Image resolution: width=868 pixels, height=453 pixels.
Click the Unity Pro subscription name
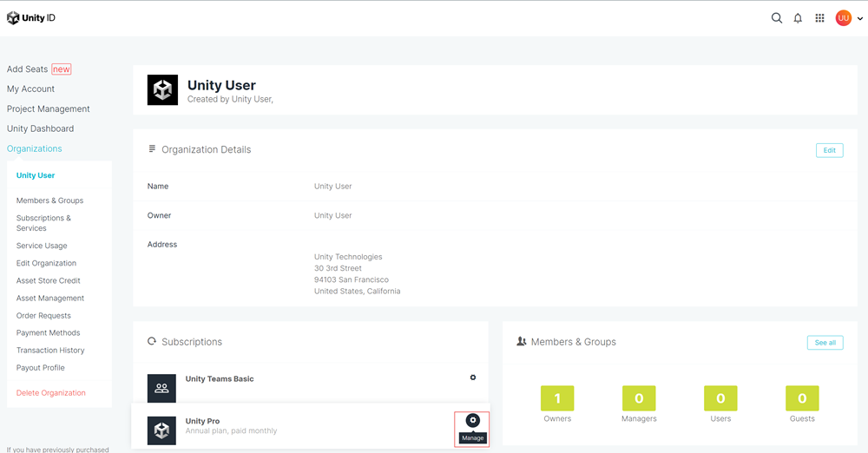(x=202, y=421)
